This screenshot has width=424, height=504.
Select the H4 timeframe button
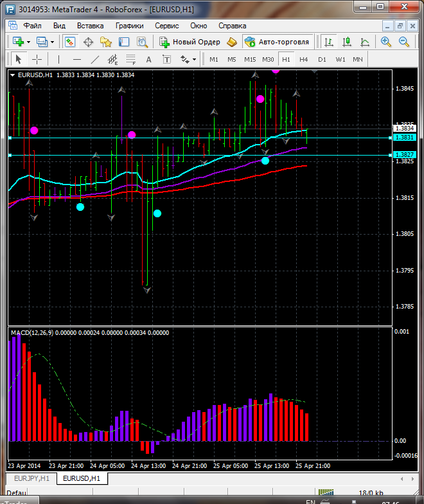coord(303,59)
